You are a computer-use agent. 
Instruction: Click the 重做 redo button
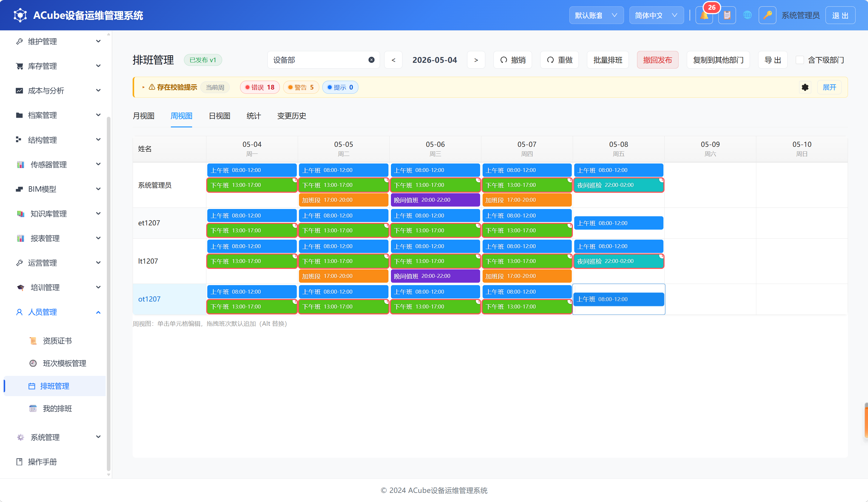coord(559,60)
